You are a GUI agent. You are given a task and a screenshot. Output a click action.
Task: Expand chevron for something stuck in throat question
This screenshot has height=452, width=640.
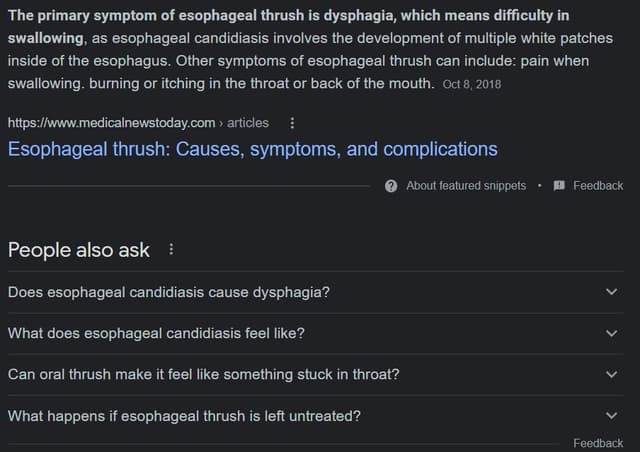coord(612,374)
